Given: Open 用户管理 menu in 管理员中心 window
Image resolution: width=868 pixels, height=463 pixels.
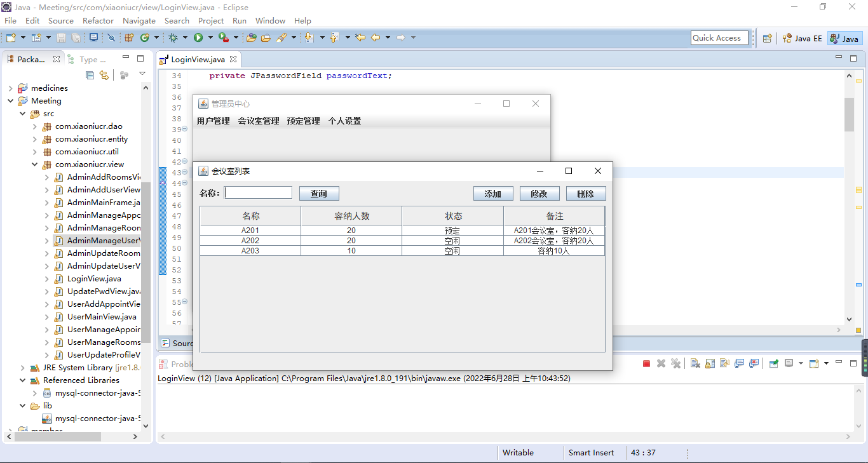Looking at the screenshot, I should pos(214,121).
